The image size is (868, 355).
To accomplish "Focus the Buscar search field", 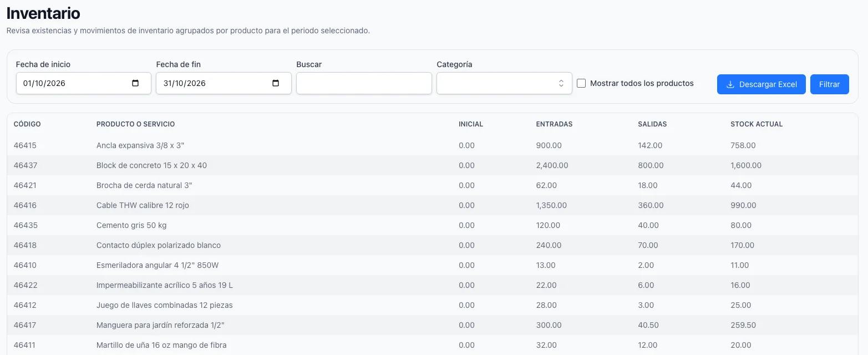I will [364, 83].
